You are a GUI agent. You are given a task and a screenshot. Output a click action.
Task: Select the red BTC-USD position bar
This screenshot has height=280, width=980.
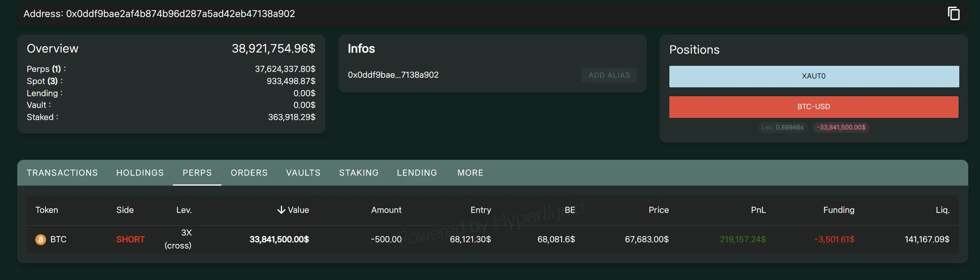coord(814,107)
